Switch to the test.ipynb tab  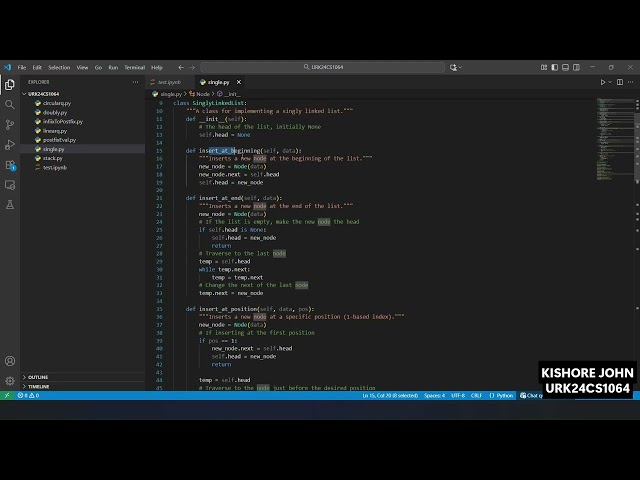(x=168, y=82)
